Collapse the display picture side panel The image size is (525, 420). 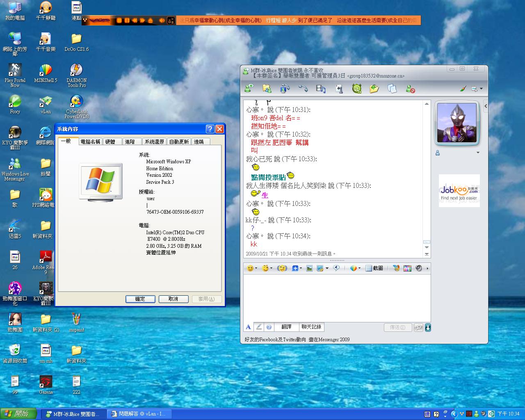486,106
